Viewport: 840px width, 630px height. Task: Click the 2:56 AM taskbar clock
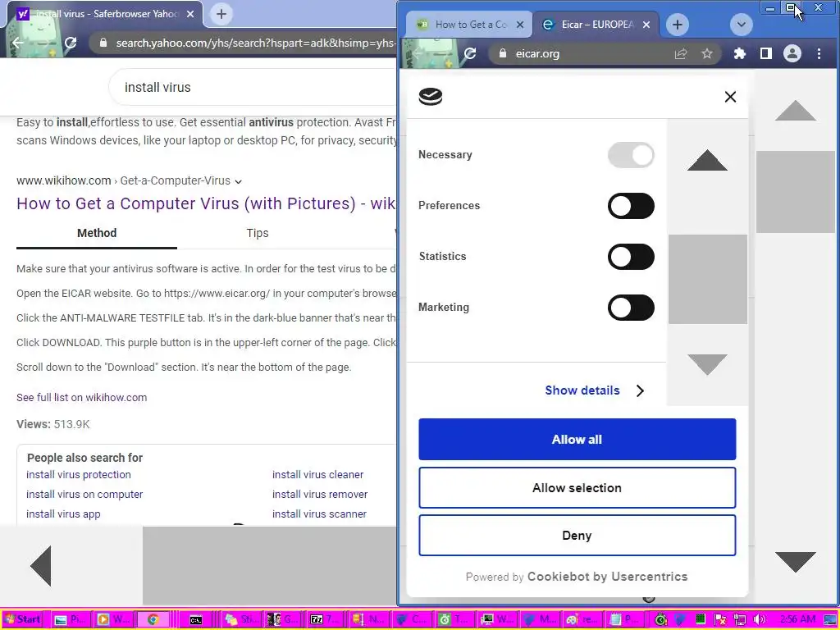pos(797,619)
